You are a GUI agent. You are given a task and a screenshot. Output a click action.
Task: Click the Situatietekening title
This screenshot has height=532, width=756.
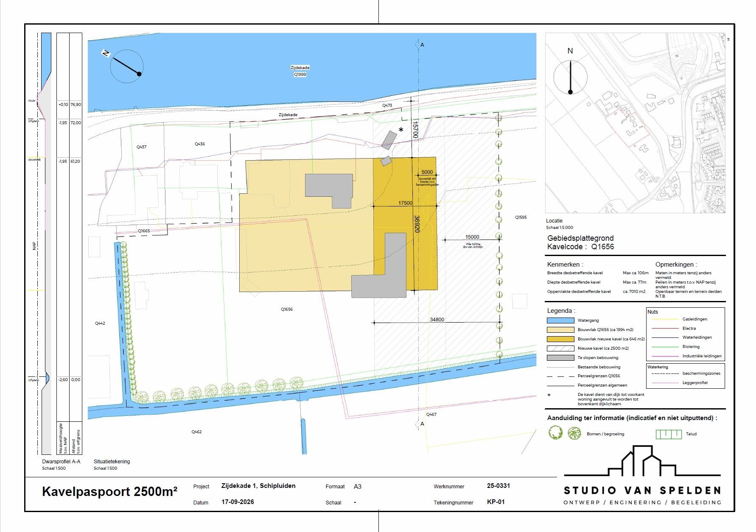click(x=112, y=462)
